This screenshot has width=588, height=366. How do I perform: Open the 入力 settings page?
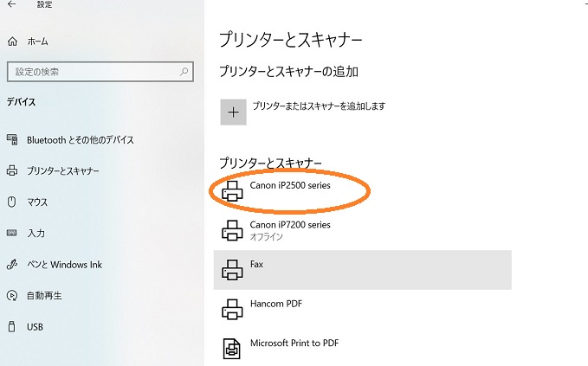[x=36, y=233]
